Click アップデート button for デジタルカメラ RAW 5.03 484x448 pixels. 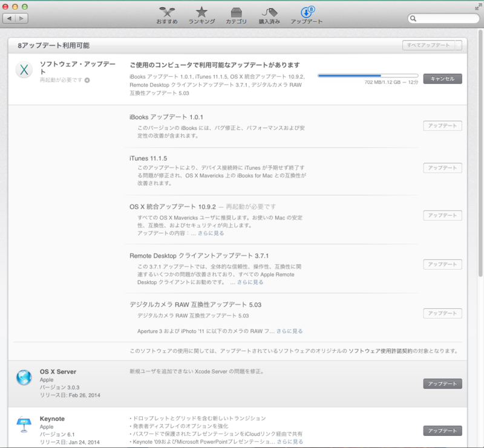click(443, 313)
